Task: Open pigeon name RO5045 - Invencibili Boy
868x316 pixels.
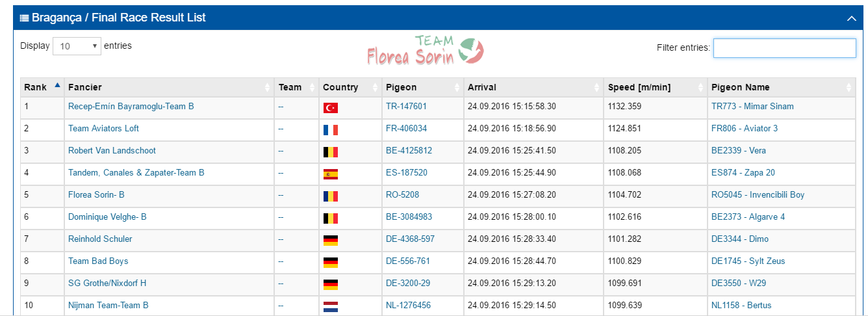Action: 758,194
